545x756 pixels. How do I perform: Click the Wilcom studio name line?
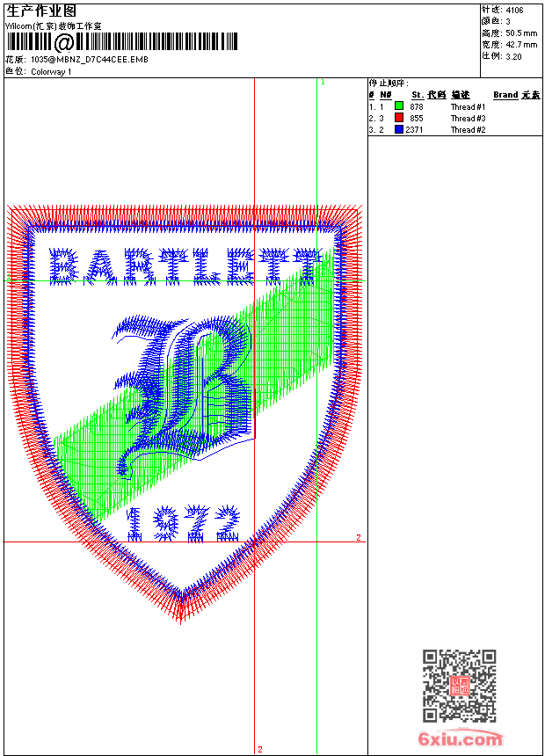(53, 26)
